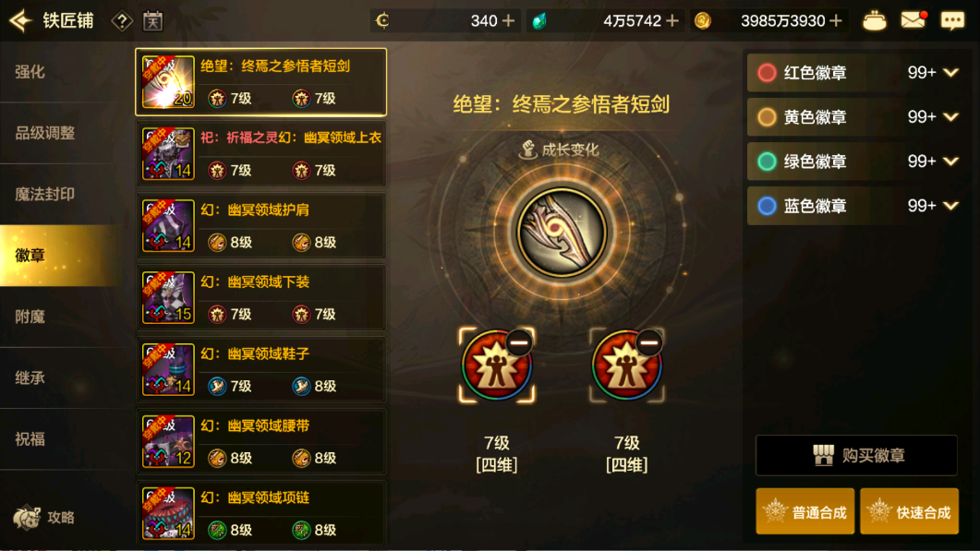Image resolution: width=980 pixels, height=551 pixels.
Task: Open the help question mark icon
Action: click(x=121, y=21)
